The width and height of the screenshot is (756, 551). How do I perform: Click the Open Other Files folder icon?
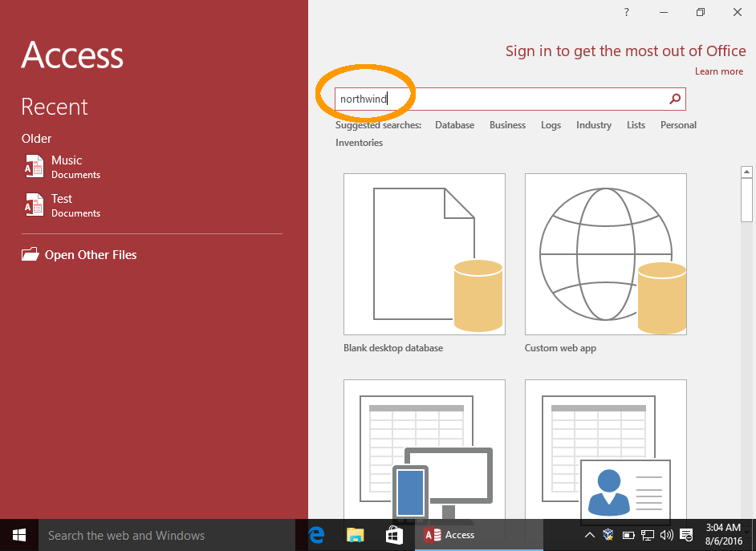click(x=30, y=254)
